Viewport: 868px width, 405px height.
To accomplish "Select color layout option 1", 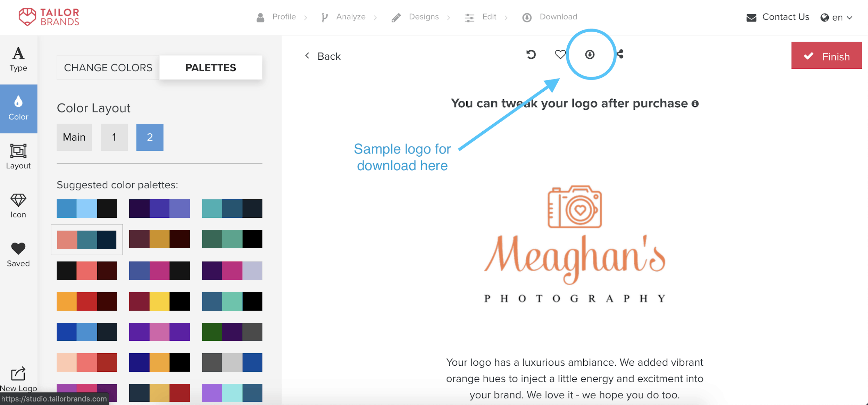I will point(113,136).
